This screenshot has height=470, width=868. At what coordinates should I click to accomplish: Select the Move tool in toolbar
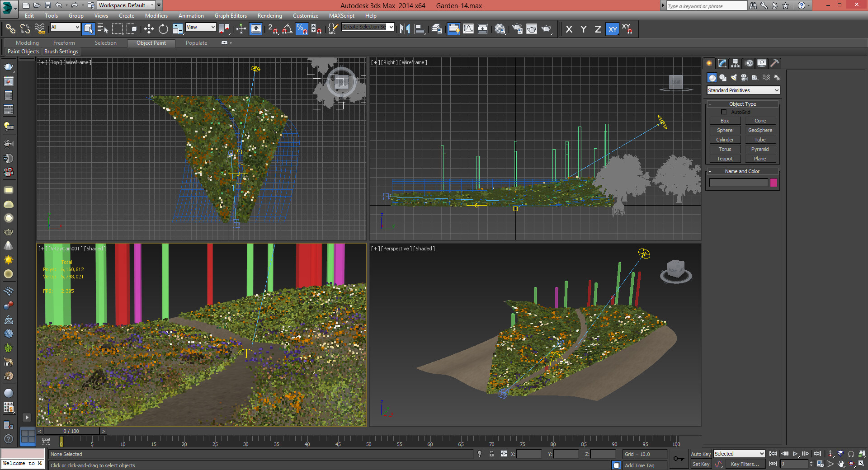(x=149, y=29)
